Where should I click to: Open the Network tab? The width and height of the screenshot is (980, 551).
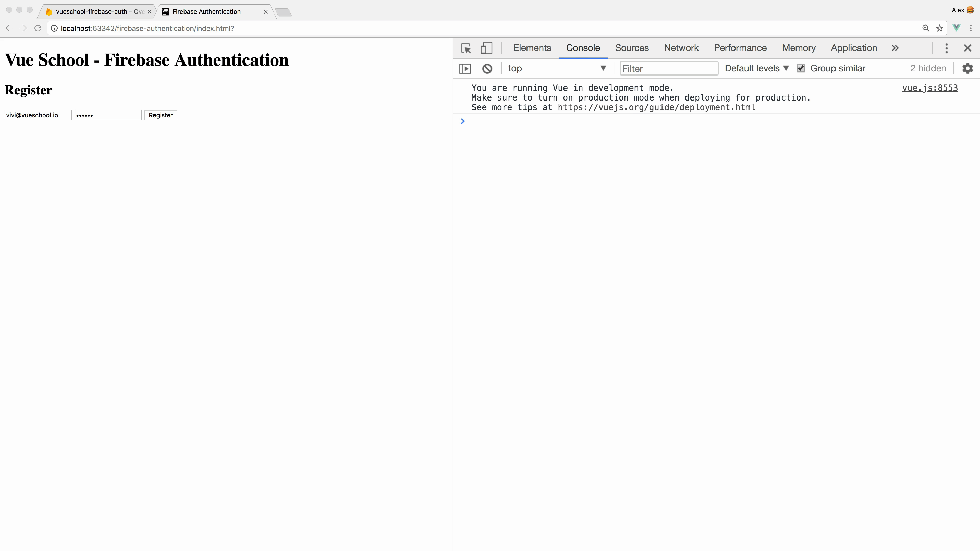(x=681, y=48)
